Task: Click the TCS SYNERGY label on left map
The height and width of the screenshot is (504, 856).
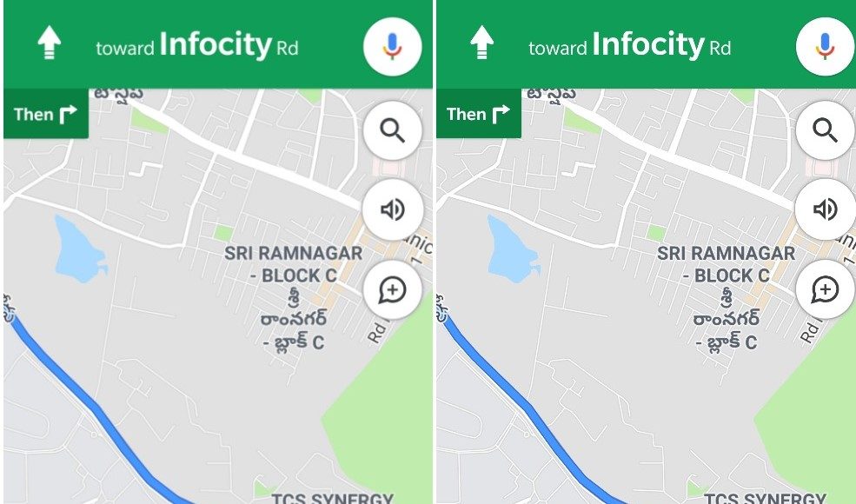Action: pyautogui.click(x=333, y=498)
